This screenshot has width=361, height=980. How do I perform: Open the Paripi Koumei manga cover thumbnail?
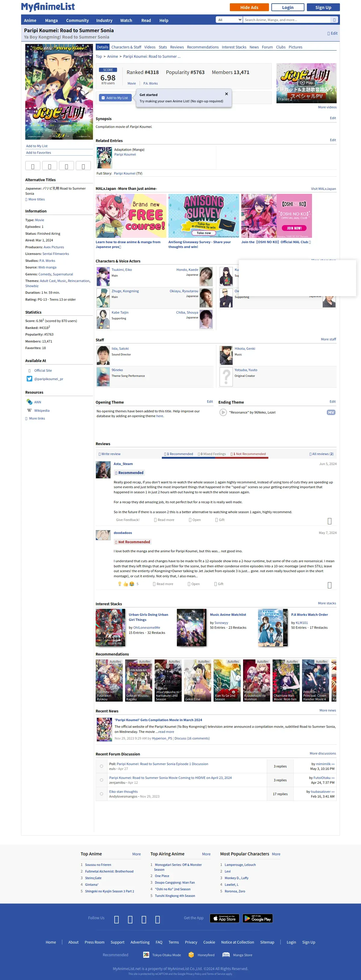[104, 157]
